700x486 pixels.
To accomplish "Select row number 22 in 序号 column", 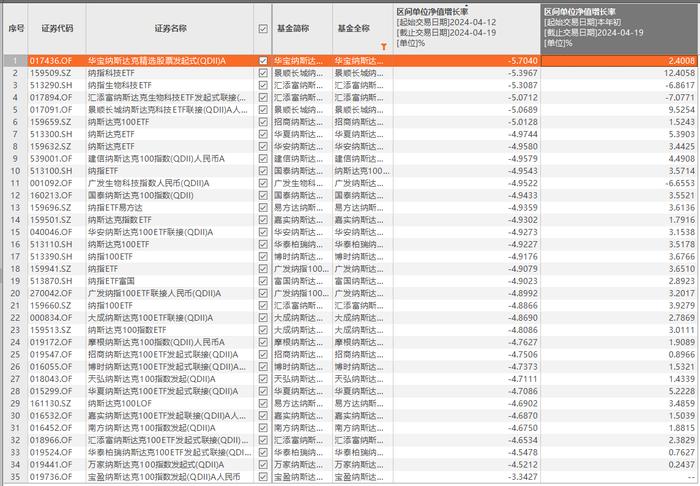I will point(15,318).
